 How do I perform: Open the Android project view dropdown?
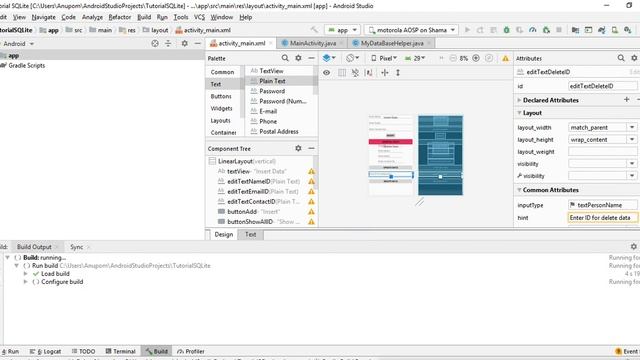[x=18, y=43]
